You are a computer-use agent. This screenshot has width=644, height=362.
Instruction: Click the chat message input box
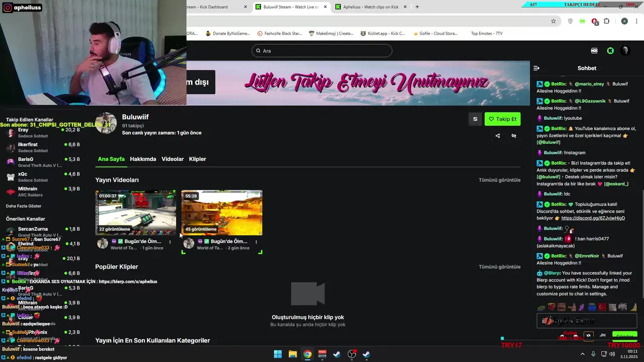pos(587,321)
